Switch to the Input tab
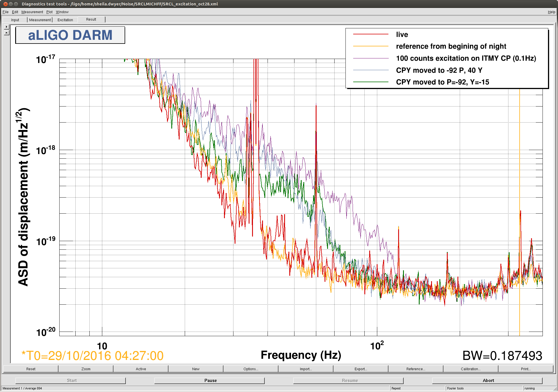The height and width of the screenshot is (392, 558). [x=15, y=20]
